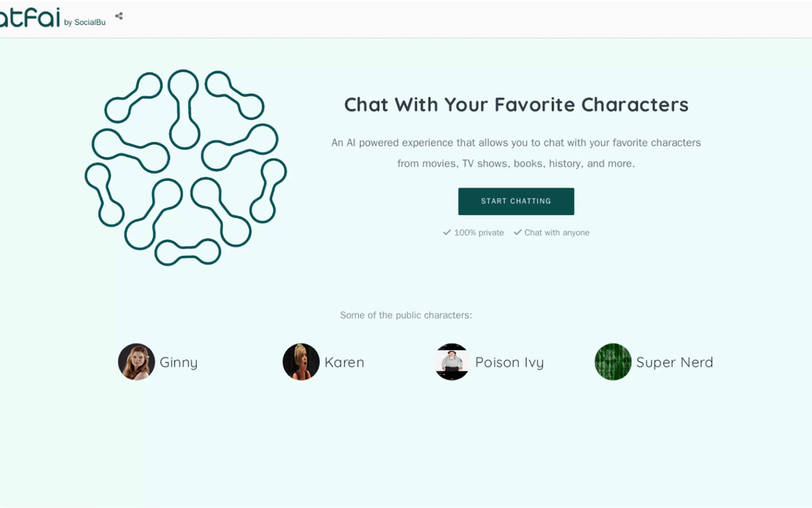Click the "Chat With Your Favorite Characters" heading
Screen dimensions: 812x508
(516, 105)
